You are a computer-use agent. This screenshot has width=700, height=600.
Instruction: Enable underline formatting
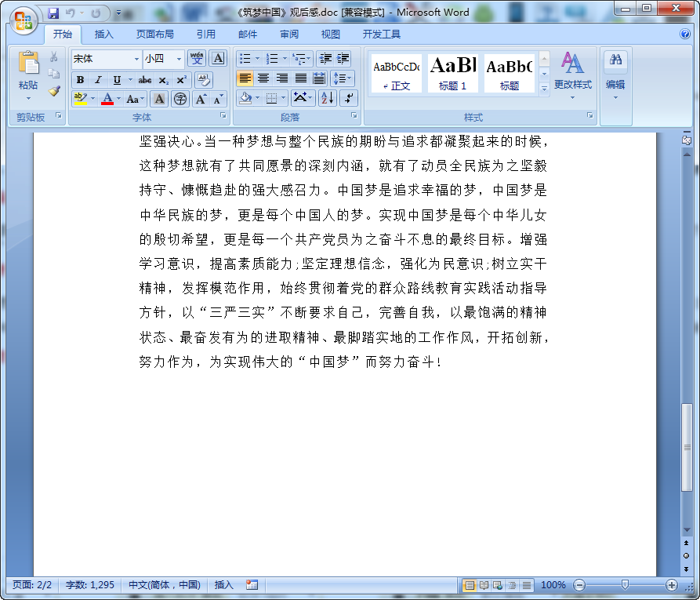tap(116, 79)
